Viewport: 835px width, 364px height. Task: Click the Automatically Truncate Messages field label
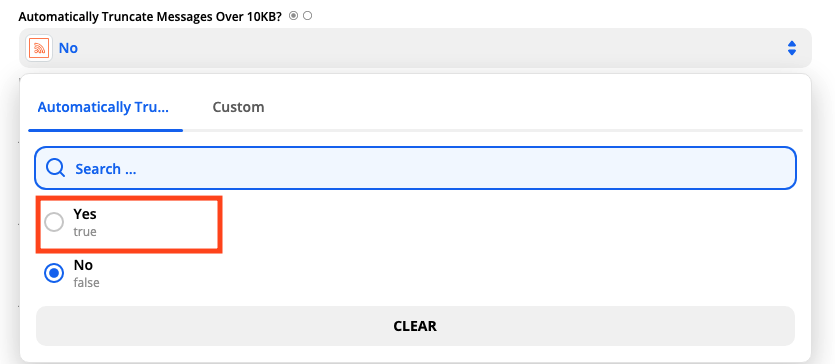click(x=151, y=16)
